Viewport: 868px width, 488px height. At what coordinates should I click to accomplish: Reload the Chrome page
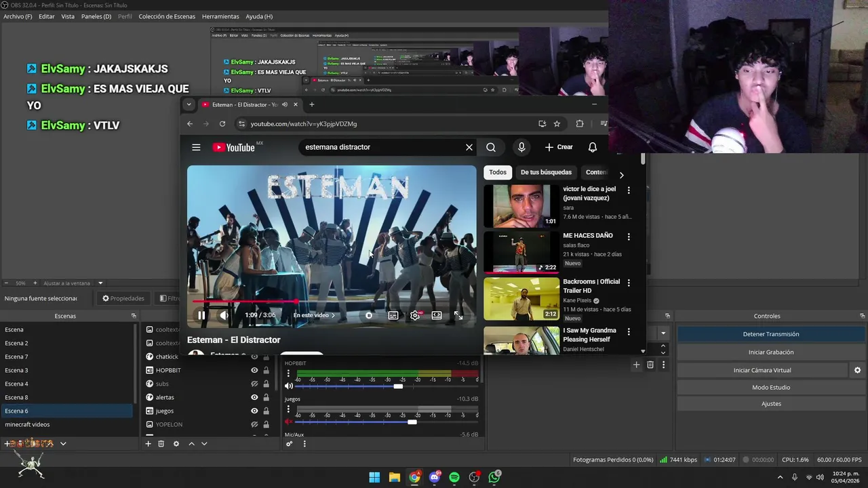[222, 124]
